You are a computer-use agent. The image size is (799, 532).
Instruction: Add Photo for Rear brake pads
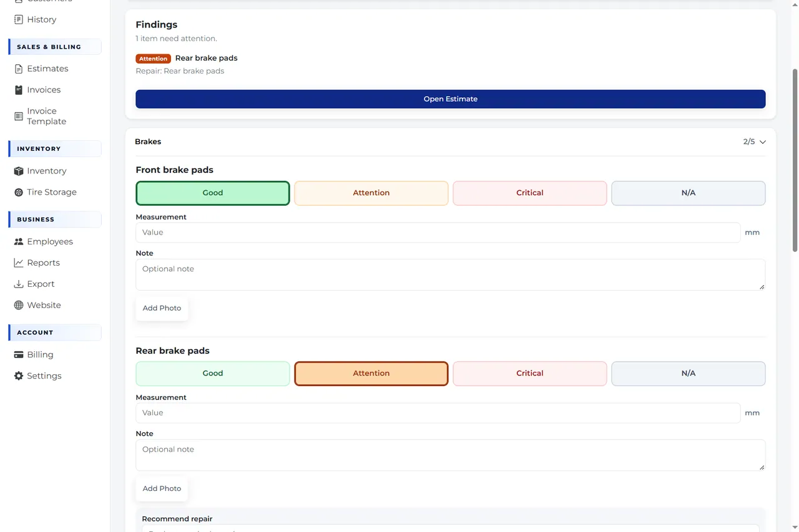point(162,488)
